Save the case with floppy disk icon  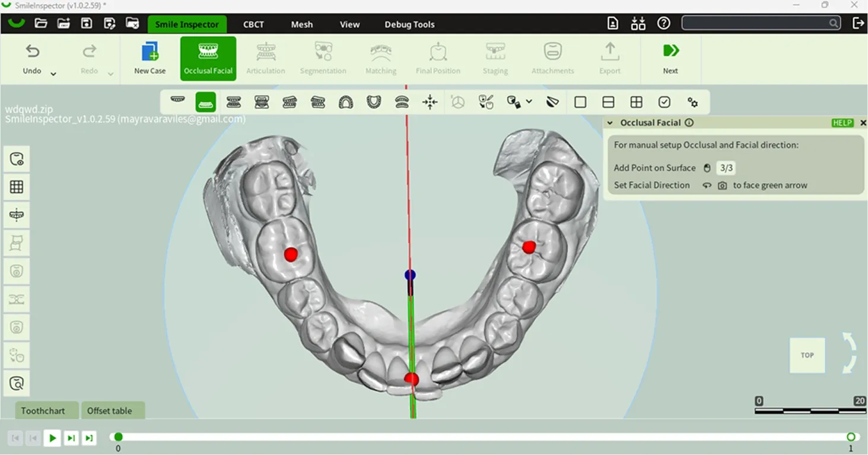[87, 24]
